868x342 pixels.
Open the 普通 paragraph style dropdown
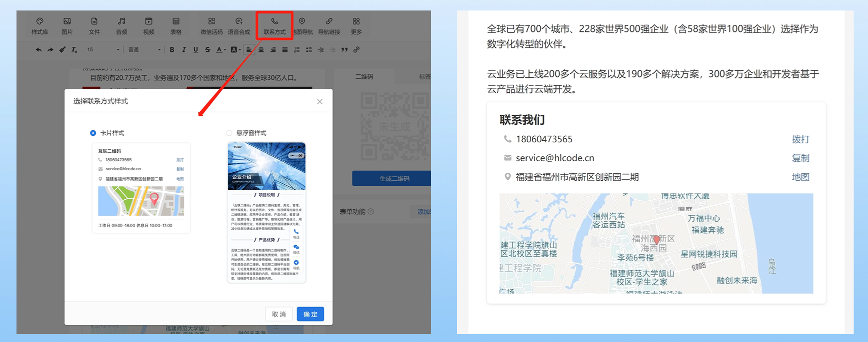coord(144,50)
